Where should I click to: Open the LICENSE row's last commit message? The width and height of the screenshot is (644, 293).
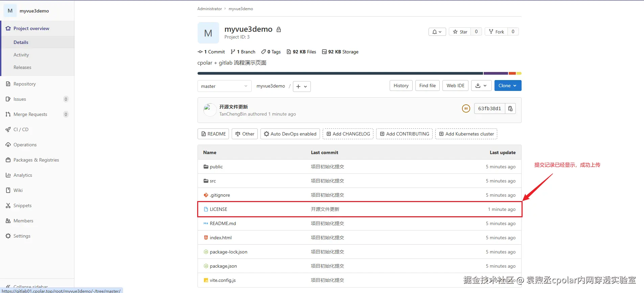(x=325, y=209)
